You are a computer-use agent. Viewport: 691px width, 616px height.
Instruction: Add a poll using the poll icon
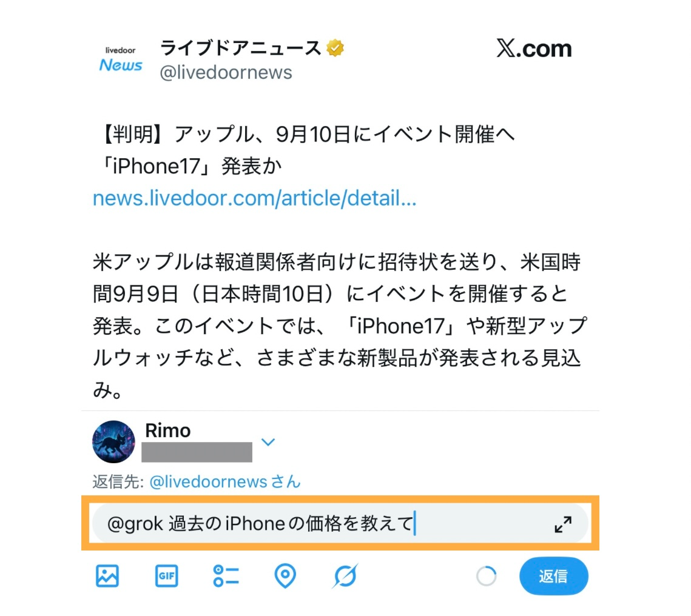[x=226, y=575]
